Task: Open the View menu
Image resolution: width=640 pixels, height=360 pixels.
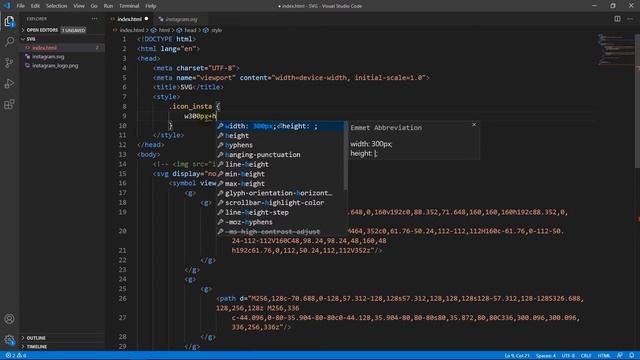Action: [79, 6]
